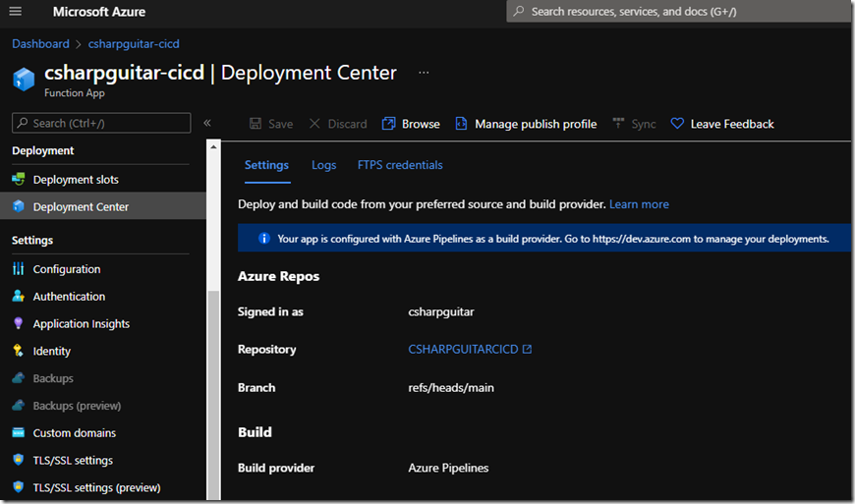Click the Function App cube icon
This screenshot has width=855, height=504.
[x=24, y=79]
